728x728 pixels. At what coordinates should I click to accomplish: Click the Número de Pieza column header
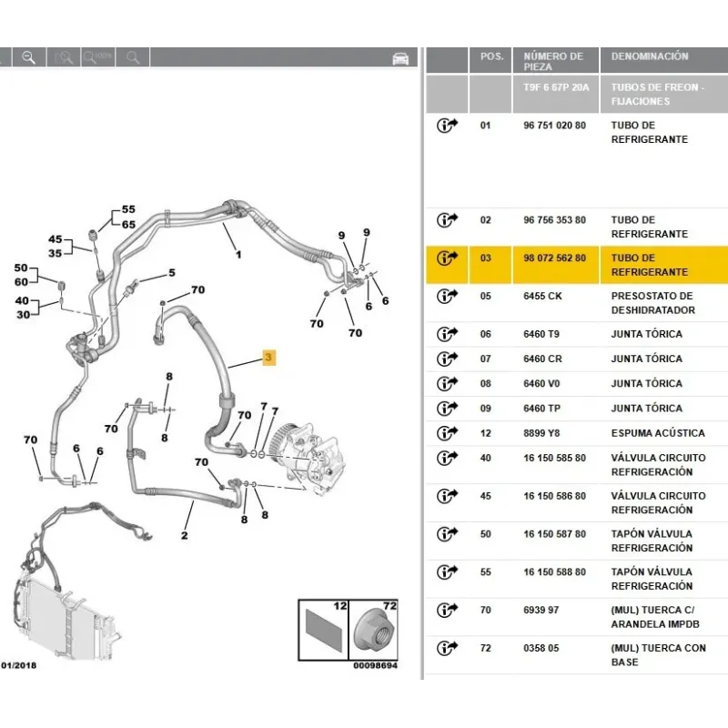(553, 61)
